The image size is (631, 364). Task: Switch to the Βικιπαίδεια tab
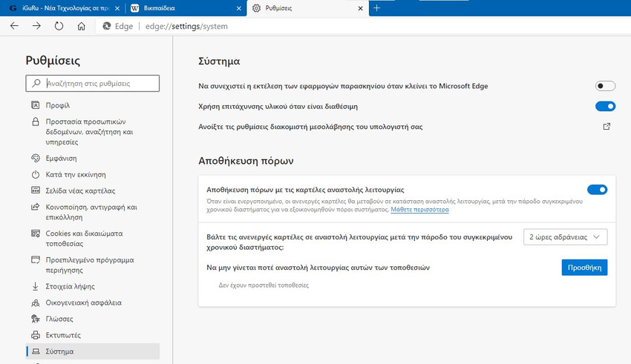(185, 8)
